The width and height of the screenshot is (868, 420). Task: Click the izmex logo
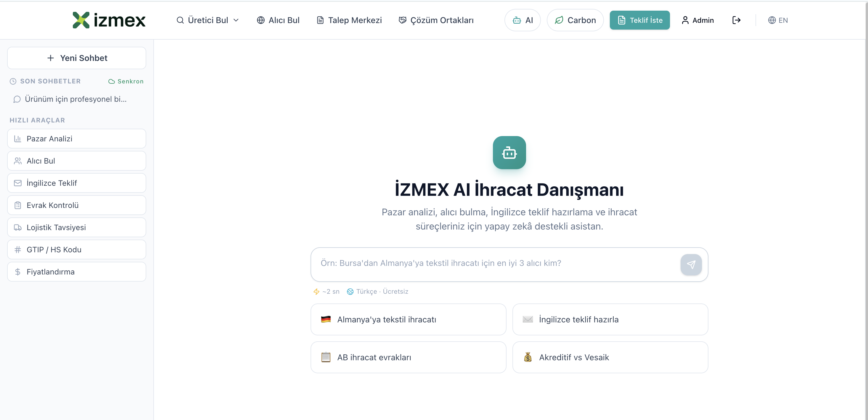[x=109, y=20]
